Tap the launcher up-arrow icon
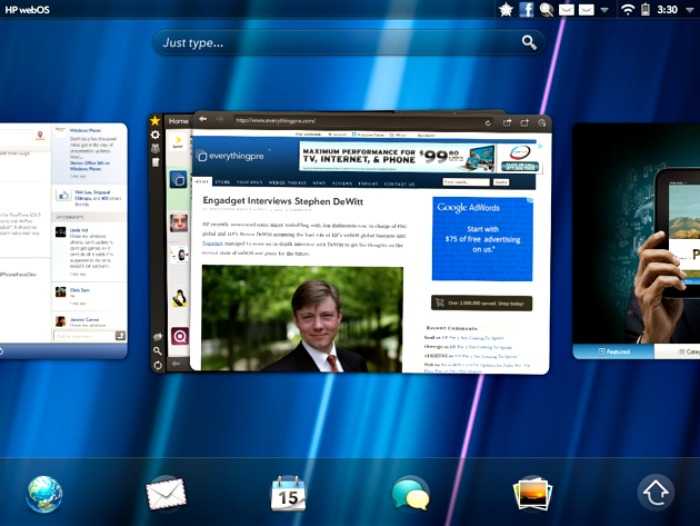 [655, 493]
